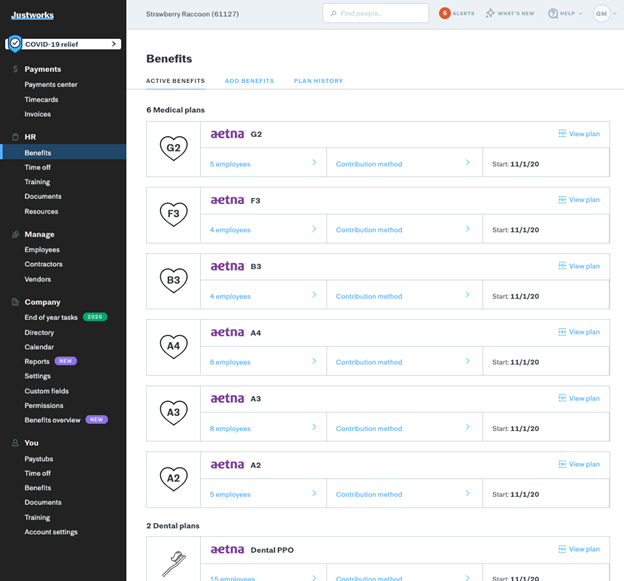Viewport: 624px width, 581px height.
Task: Click the red alerts badge
Action: 445,13
